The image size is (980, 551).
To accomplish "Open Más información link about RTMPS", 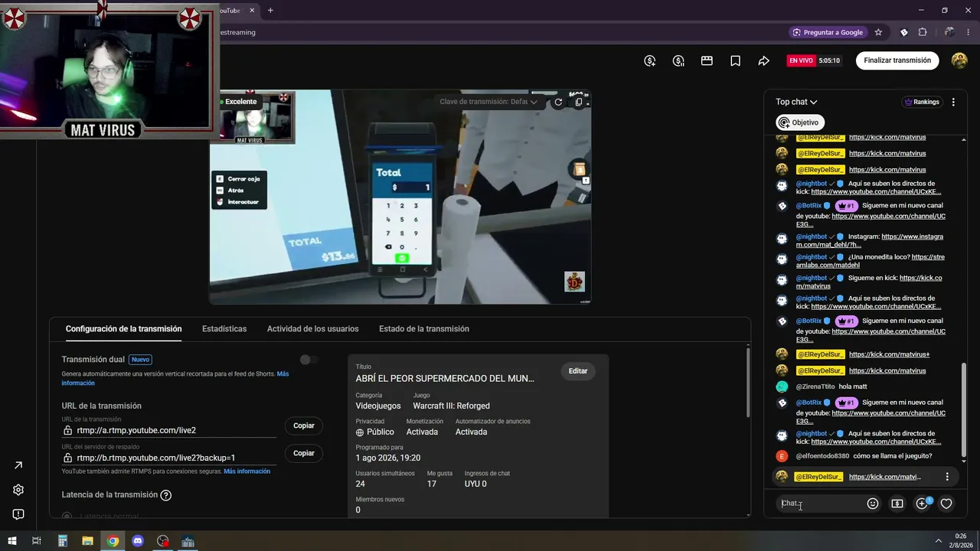I will click(x=247, y=471).
